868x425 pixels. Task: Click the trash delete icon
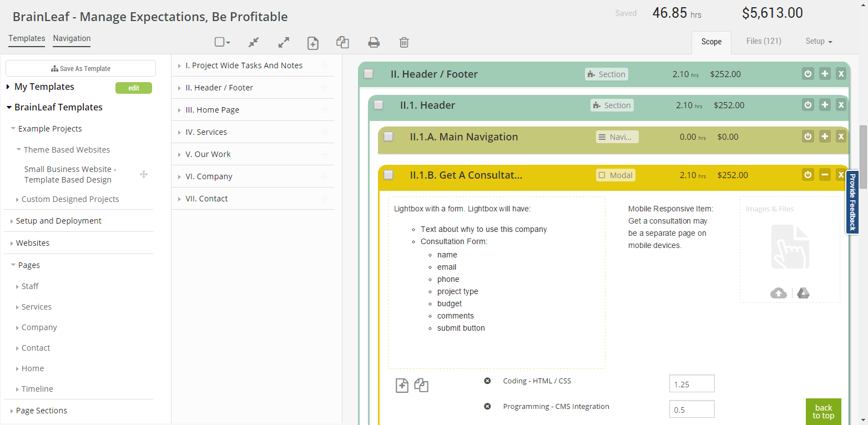click(404, 42)
